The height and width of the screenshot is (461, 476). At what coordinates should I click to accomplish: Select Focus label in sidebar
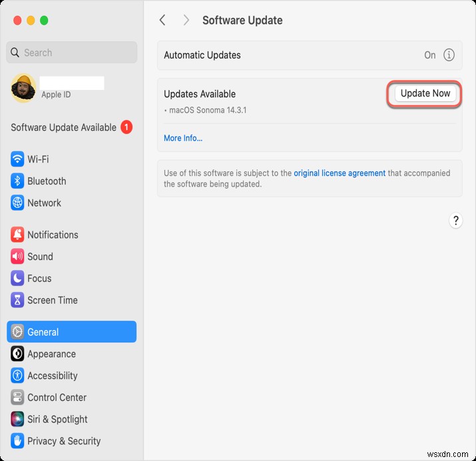pos(39,278)
